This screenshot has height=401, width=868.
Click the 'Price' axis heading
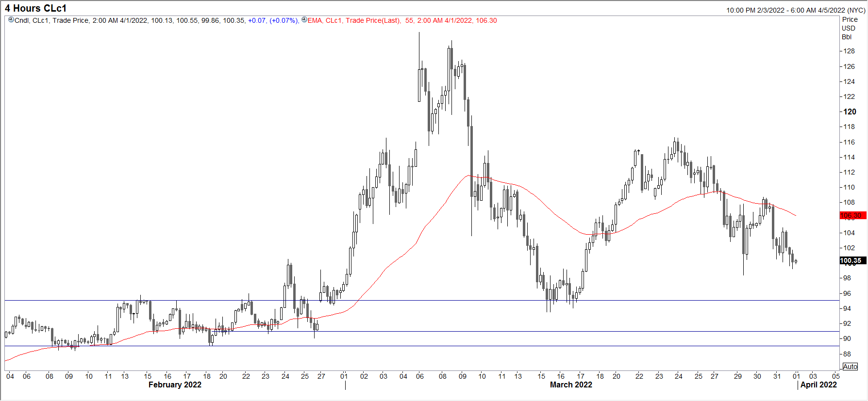pos(850,19)
